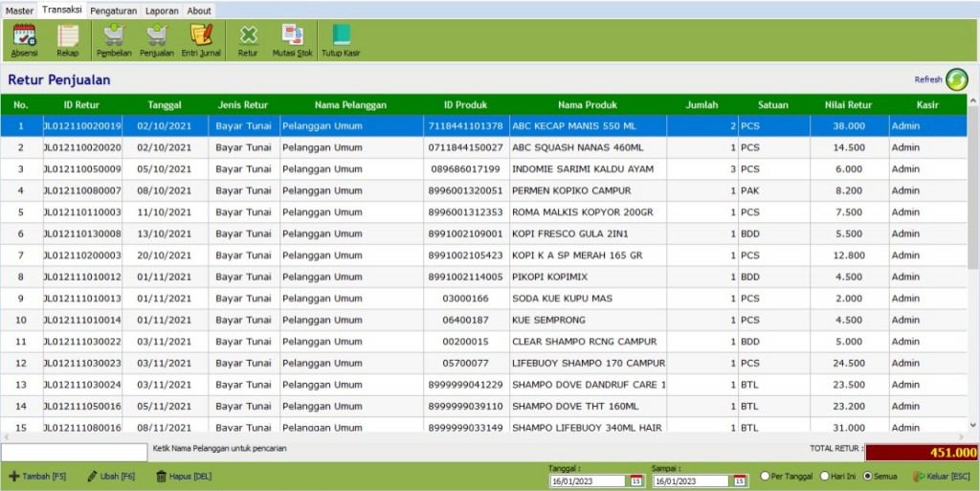Screen dimensions: 980x491
Task: Select row KOPI FRESCO GULA 2IN1
Action: 483,234
